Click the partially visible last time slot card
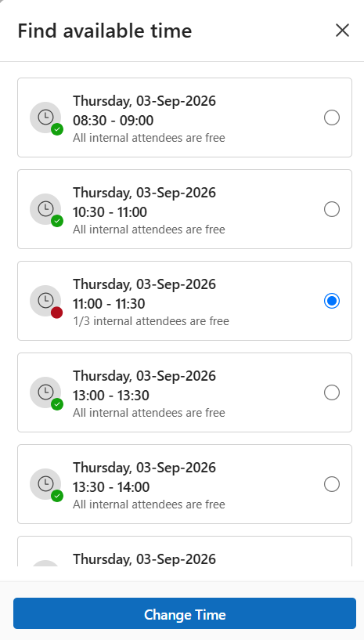Viewport: 364px width, 640px height. (185, 551)
